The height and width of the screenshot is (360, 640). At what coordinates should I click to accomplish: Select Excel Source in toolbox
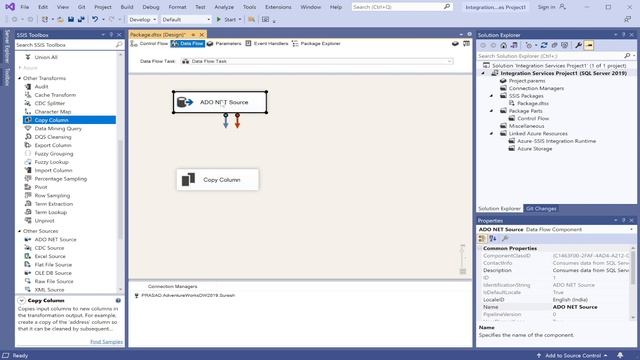coord(50,256)
